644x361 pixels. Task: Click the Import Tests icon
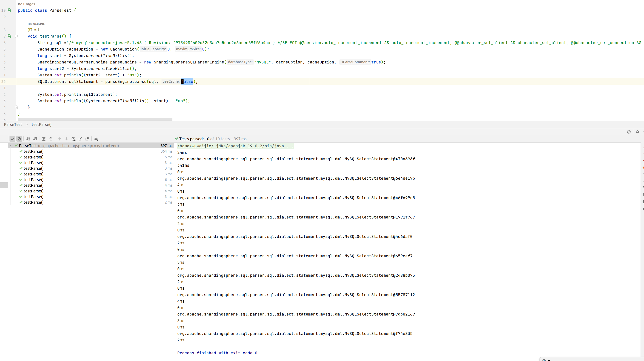tap(80, 139)
